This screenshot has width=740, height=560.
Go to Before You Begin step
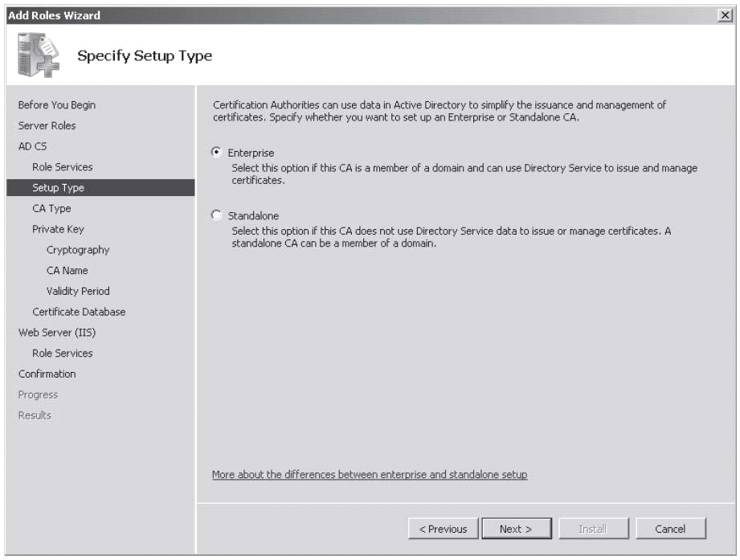point(56,104)
